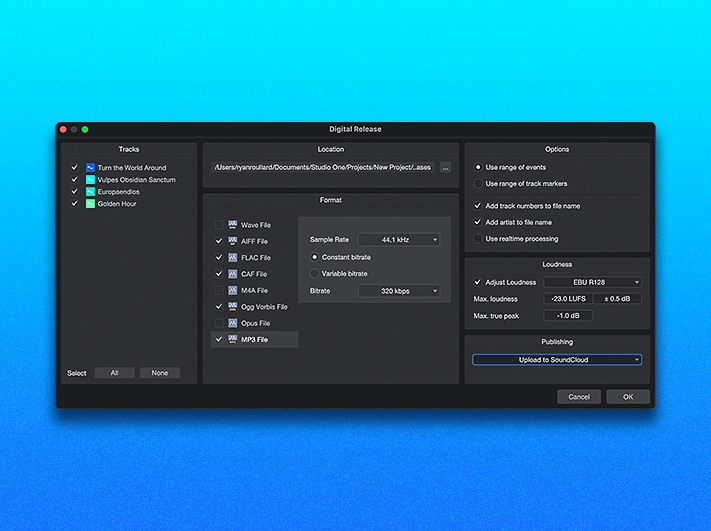Screen dimensions: 711x531
Task: Choose Variable bitrate radio button
Action: (314, 273)
